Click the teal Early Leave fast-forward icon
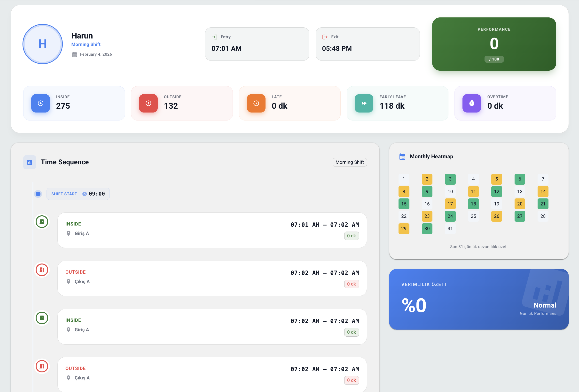The width and height of the screenshot is (579, 392). coord(364,103)
